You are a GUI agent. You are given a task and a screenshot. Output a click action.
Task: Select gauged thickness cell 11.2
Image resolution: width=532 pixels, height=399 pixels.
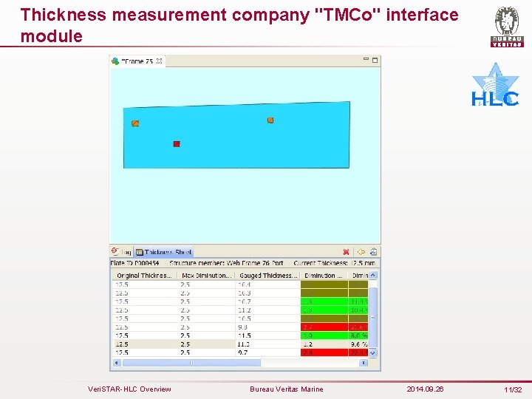point(267,310)
